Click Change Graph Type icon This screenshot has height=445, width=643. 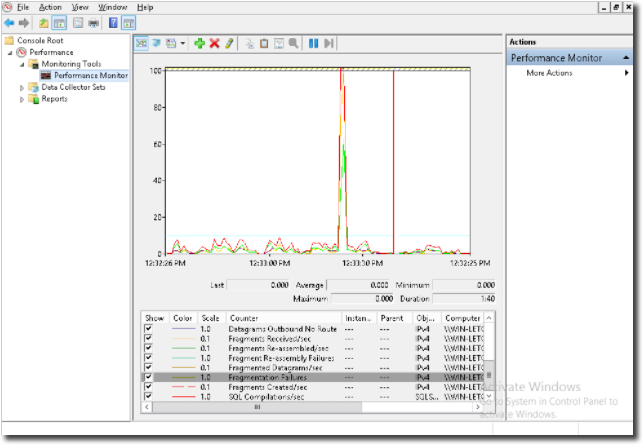pyautogui.click(x=171, y=43)
